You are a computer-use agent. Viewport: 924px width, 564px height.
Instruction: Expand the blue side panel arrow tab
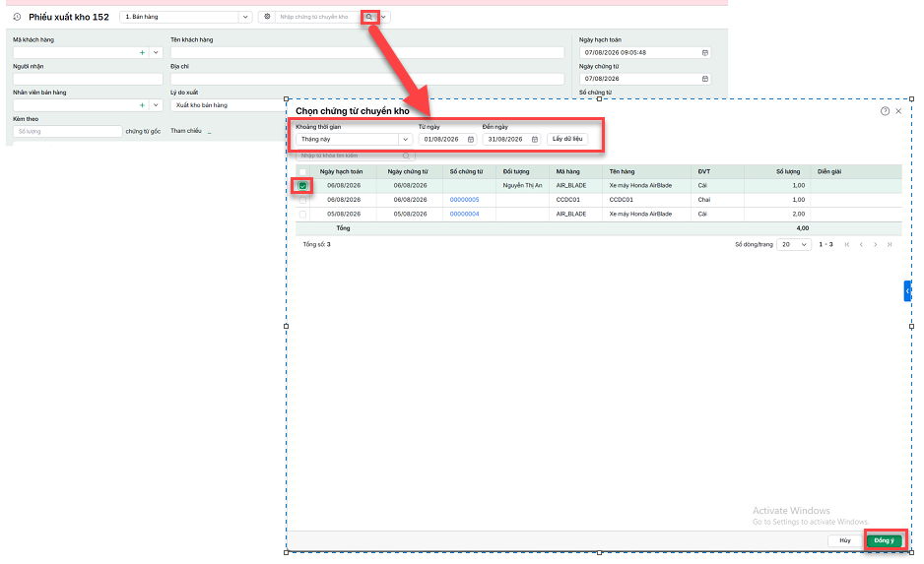tap(907, 290)
